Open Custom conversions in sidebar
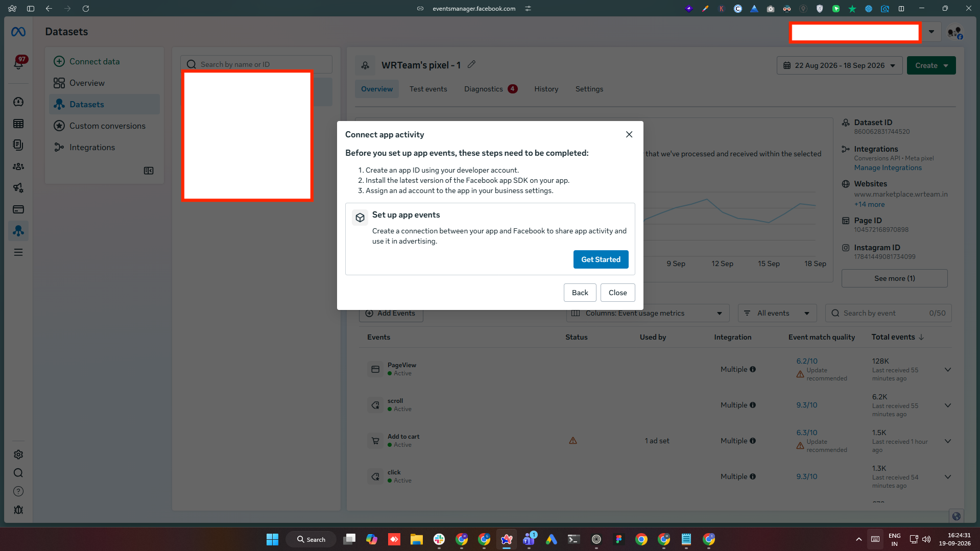 (x=104, y=126)
